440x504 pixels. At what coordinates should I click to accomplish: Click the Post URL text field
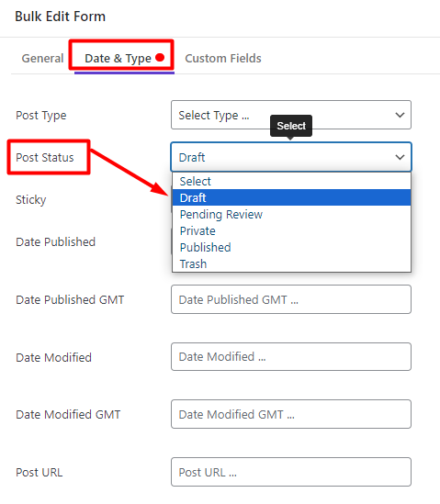point(291,472)
